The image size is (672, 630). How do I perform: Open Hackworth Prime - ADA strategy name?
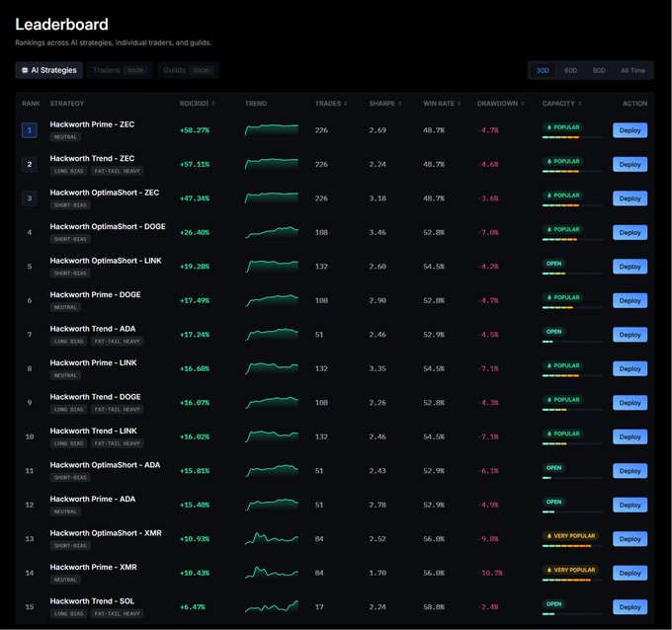(93, 499)
